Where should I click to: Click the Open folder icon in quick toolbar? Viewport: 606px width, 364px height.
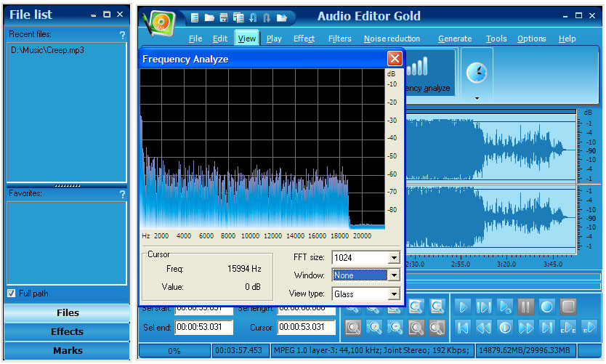(x=209, y=17)
